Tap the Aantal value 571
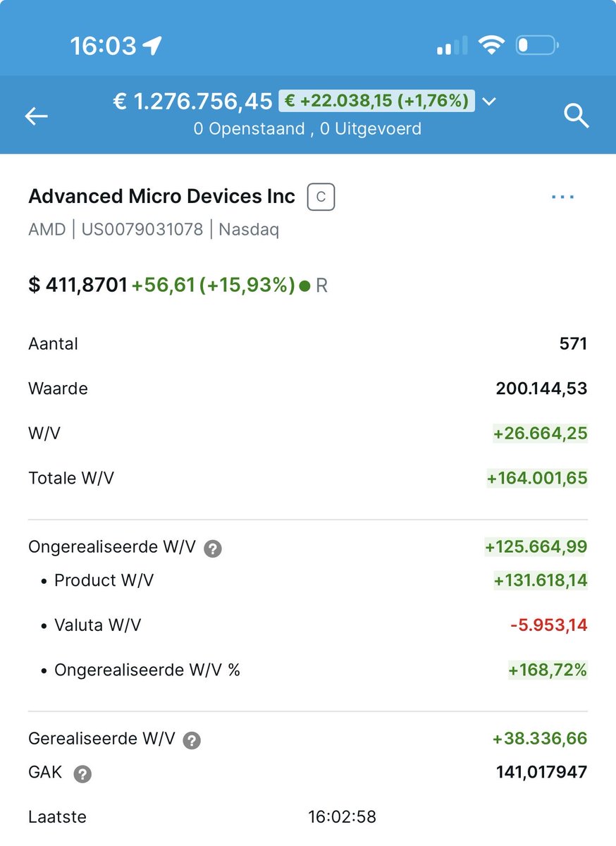Screen dimensions: 616x846 tap(573, 344)
